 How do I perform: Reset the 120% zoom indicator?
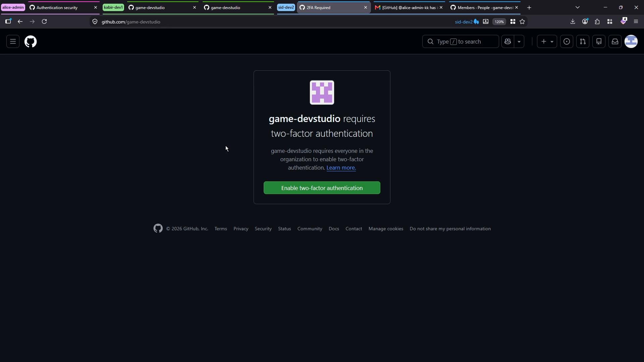click(499, 22)
